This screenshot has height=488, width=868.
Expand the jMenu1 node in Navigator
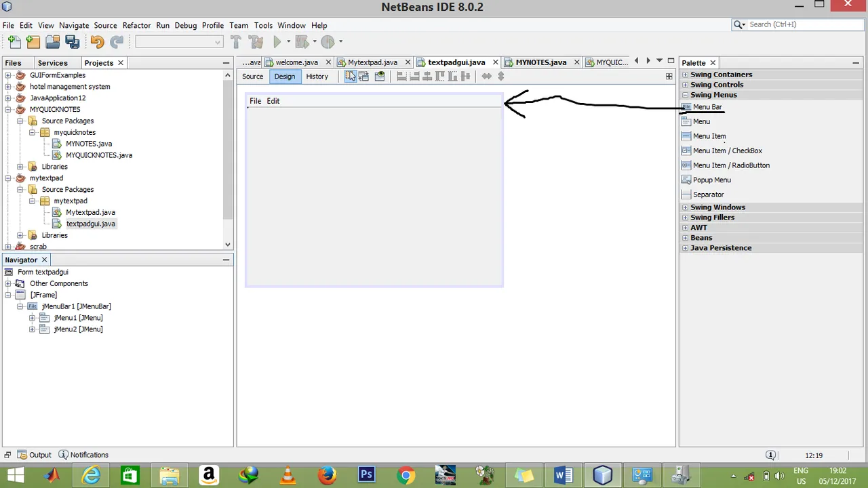(32, 318)
